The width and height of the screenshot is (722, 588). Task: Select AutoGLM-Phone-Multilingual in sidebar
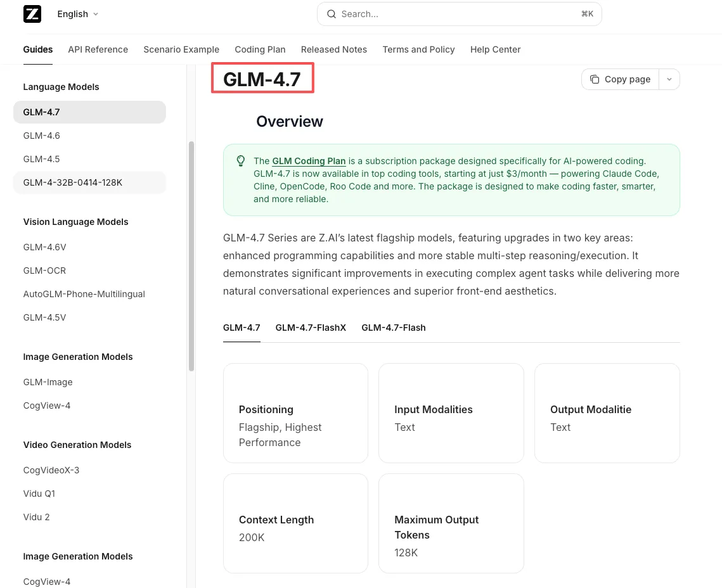coord(84,294)
